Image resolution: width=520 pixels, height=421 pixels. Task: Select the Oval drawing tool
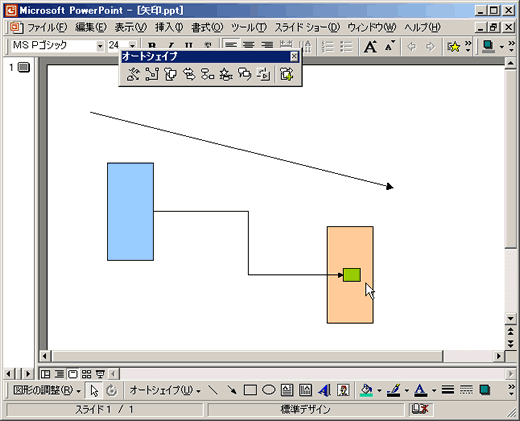(x=269, y=390)
